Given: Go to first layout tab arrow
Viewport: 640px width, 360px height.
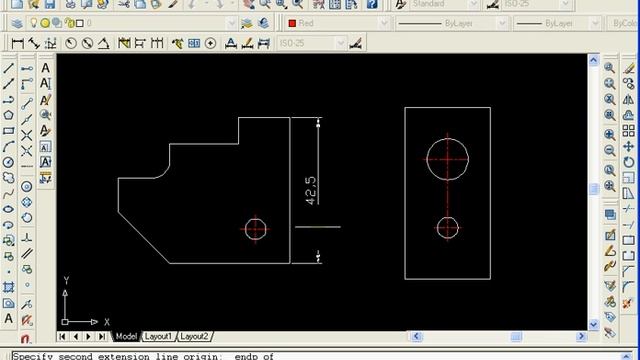Looking at the screenshot, I should (62, 336).
